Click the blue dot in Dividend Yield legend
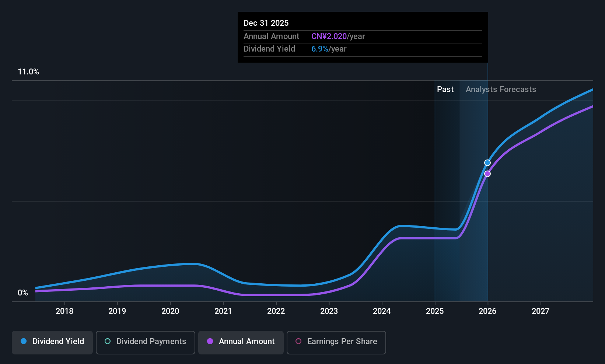This screenshot has width=605, height=364. [24, 342]
